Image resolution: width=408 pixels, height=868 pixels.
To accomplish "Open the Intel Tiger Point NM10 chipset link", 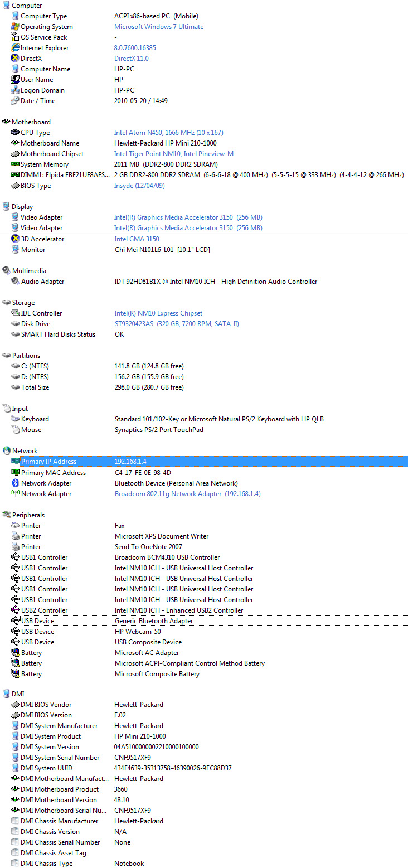I will [174, 154].
